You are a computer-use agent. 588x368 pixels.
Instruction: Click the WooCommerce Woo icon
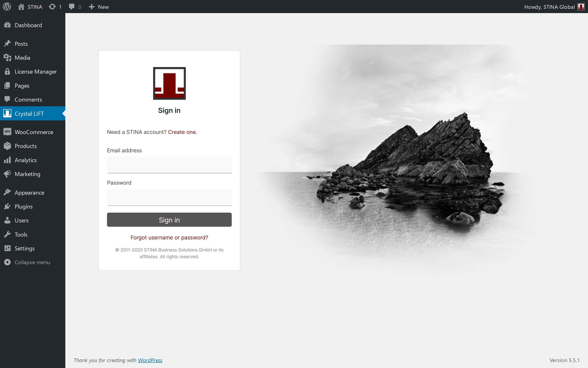click(7, 132)
